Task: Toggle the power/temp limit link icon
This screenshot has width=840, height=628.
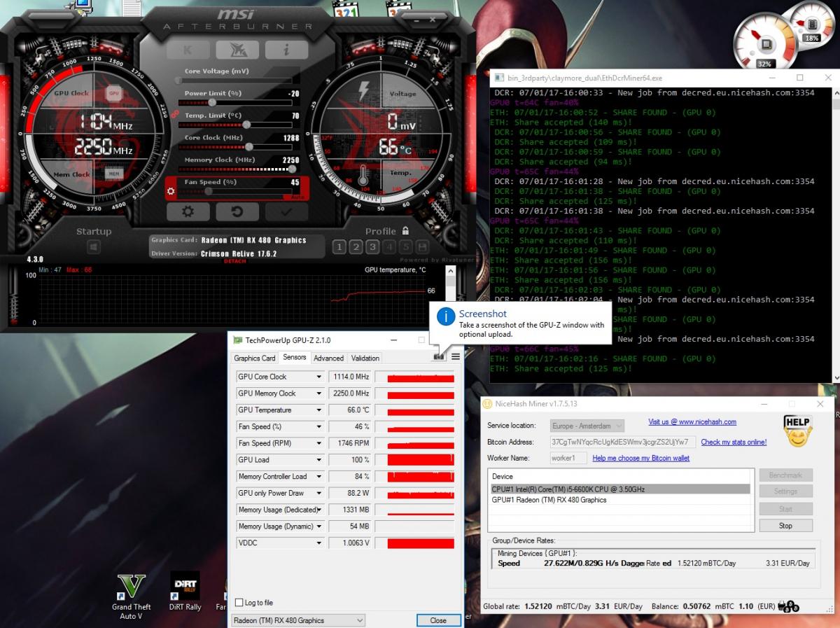Action: tap(175, 113)
